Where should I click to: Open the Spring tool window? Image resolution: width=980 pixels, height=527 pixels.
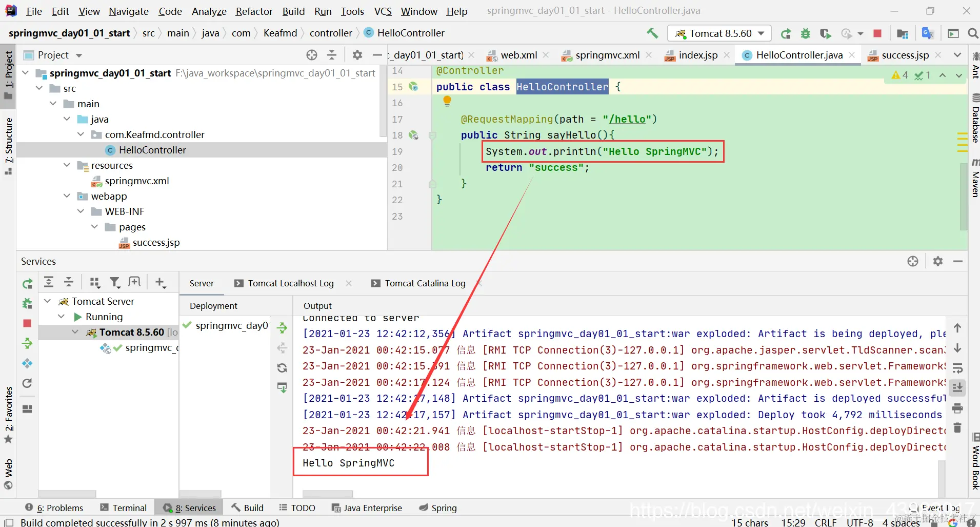(438, 508)
